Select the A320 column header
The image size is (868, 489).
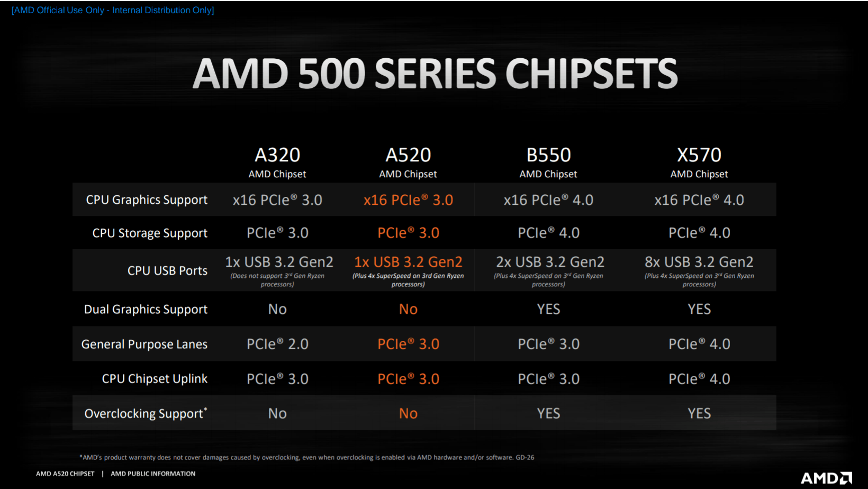coord(277,155)
